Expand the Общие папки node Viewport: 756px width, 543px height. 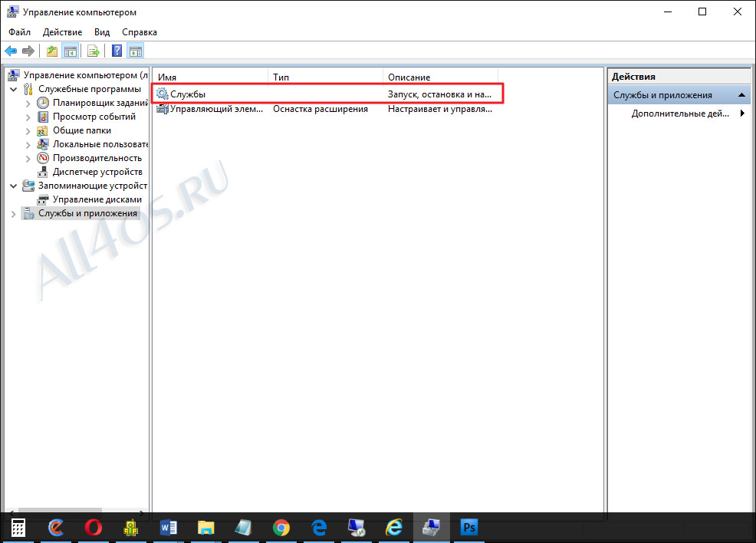tap(28, 131)
